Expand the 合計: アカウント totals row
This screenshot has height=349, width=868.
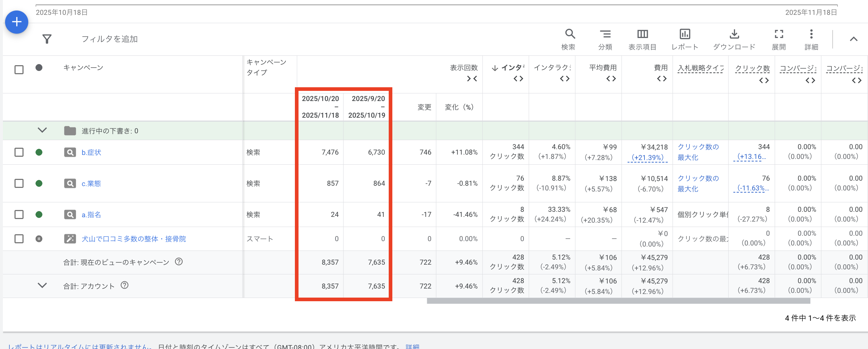tap(42, 286)
